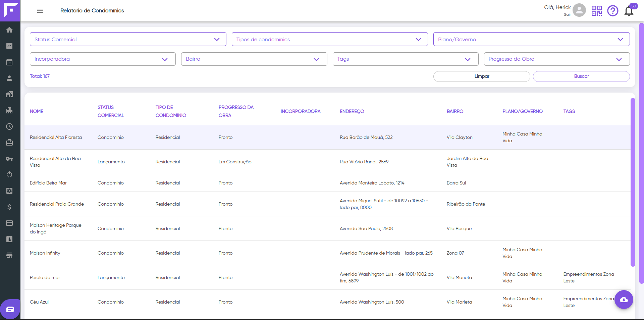Expand the Status Comercial dropdown
Viewport: 644px width, 320px height.
point(128,39)
